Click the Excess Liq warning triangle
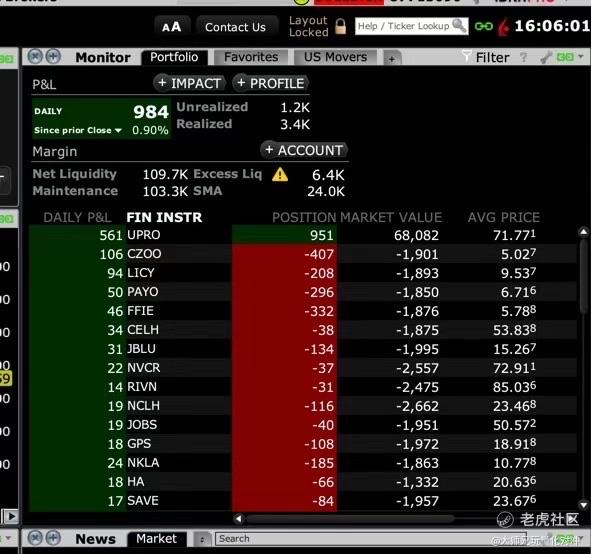Screen dimensions: 591x554 point(280,174)
